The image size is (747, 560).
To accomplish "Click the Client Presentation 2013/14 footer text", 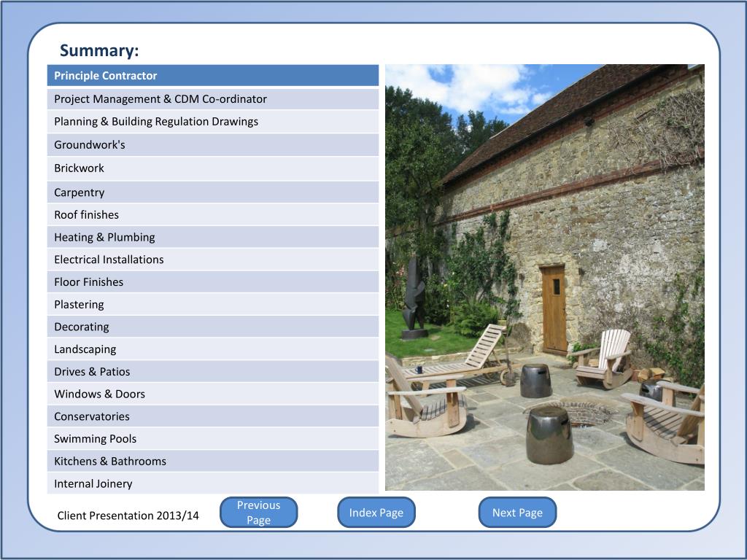I will [x=128, y=516].
